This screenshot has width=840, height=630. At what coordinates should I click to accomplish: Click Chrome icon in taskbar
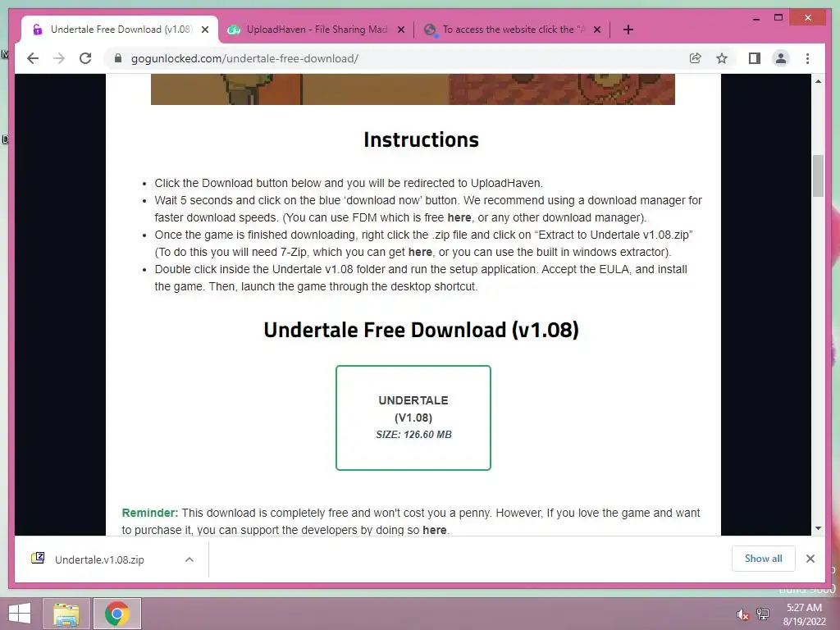(x=117, y=614)
